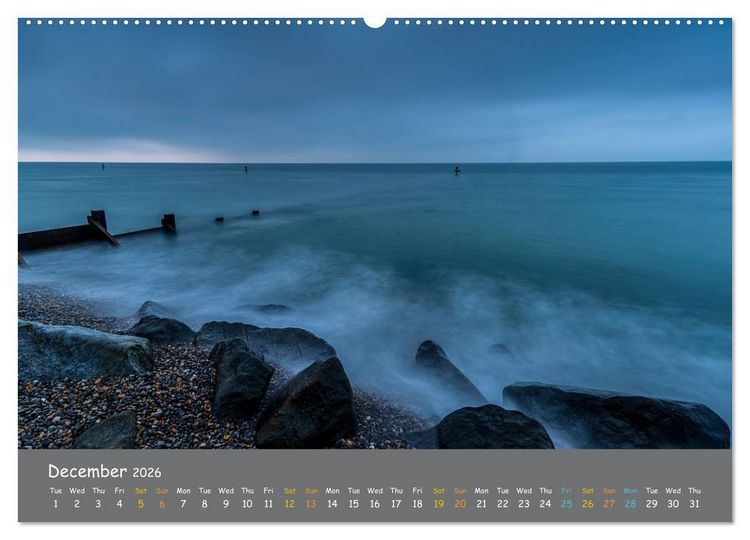
Task: Select date 11 in the calendar row
Action: (268, 504)
